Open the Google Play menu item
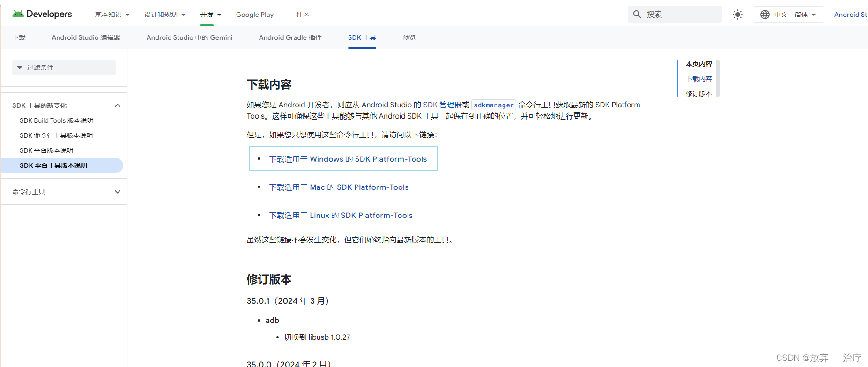Screen dimensions: 868x367 255,15
